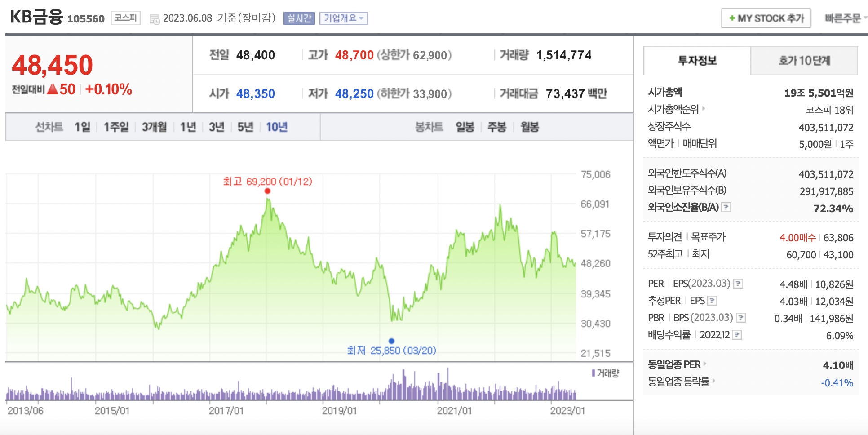
Task: Click the 동일업종 PER value 4.10배
Action: 838,365
